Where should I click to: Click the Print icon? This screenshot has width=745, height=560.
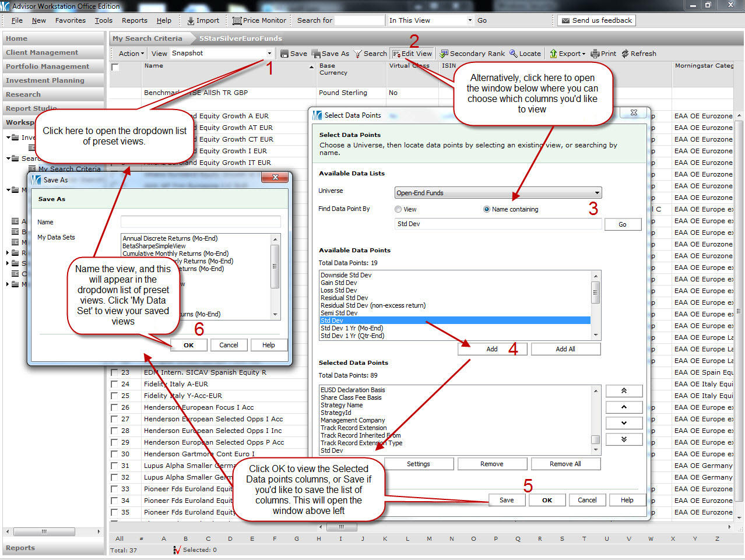point(595,54)
